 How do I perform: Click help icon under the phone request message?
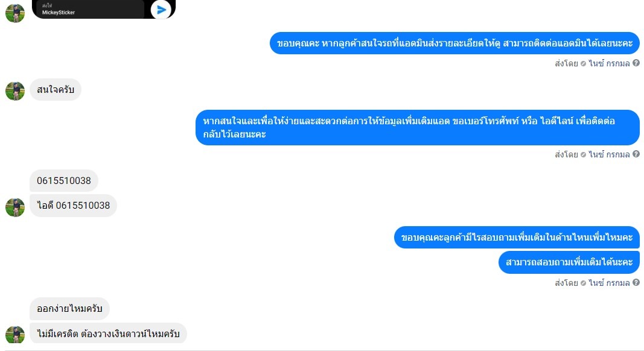(x=636, y=154)
